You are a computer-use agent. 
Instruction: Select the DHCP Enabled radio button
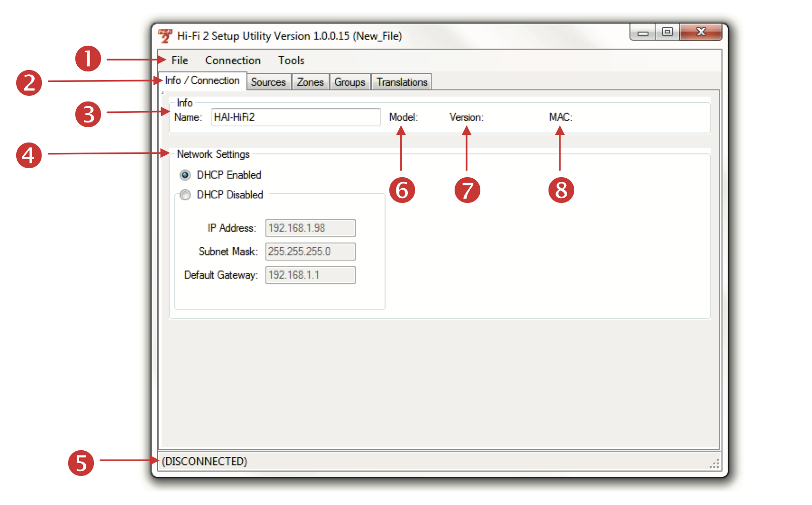185,175
